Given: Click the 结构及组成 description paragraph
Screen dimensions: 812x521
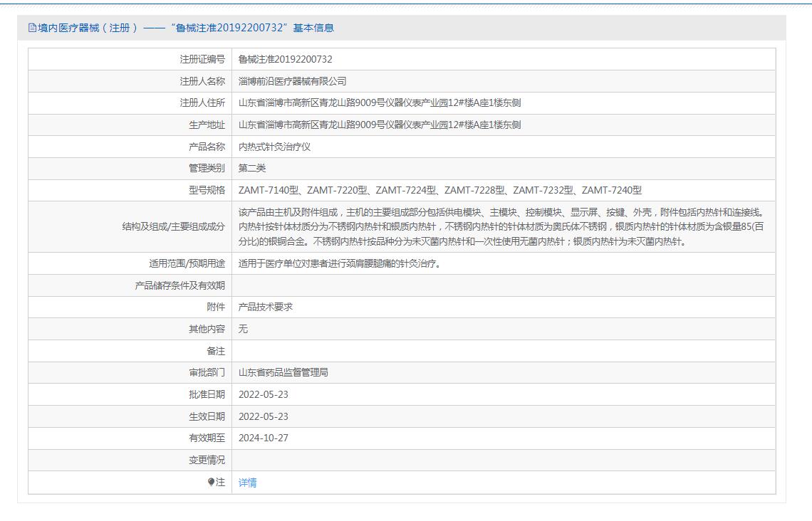Looking at the screenshot, I should 501,226.
